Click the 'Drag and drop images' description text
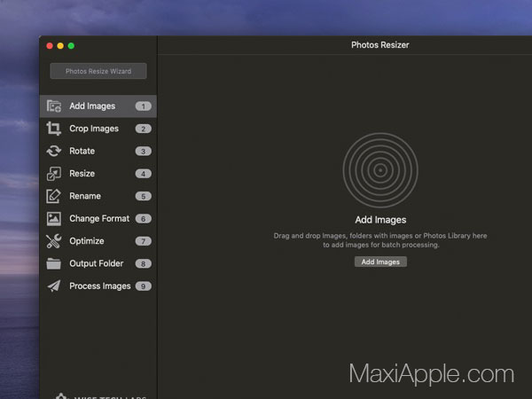Screen dimensions: 532x399 click(380, 240)
